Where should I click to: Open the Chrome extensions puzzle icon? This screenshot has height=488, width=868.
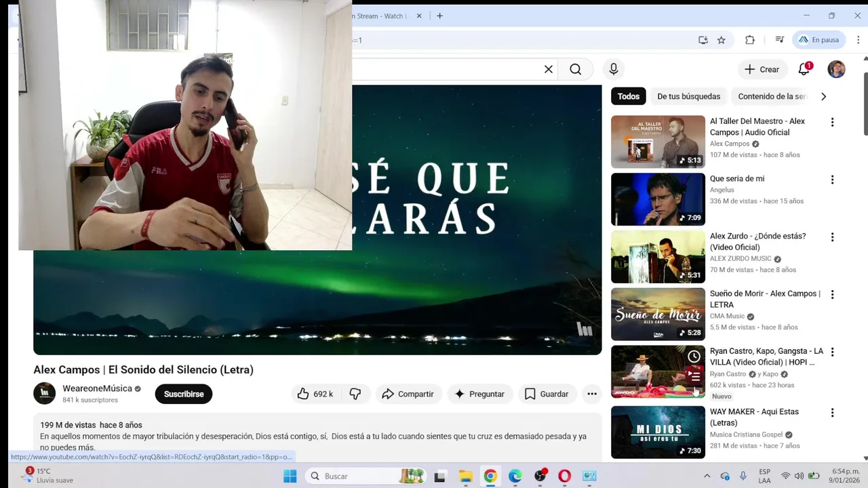click(x=750, y=40)
